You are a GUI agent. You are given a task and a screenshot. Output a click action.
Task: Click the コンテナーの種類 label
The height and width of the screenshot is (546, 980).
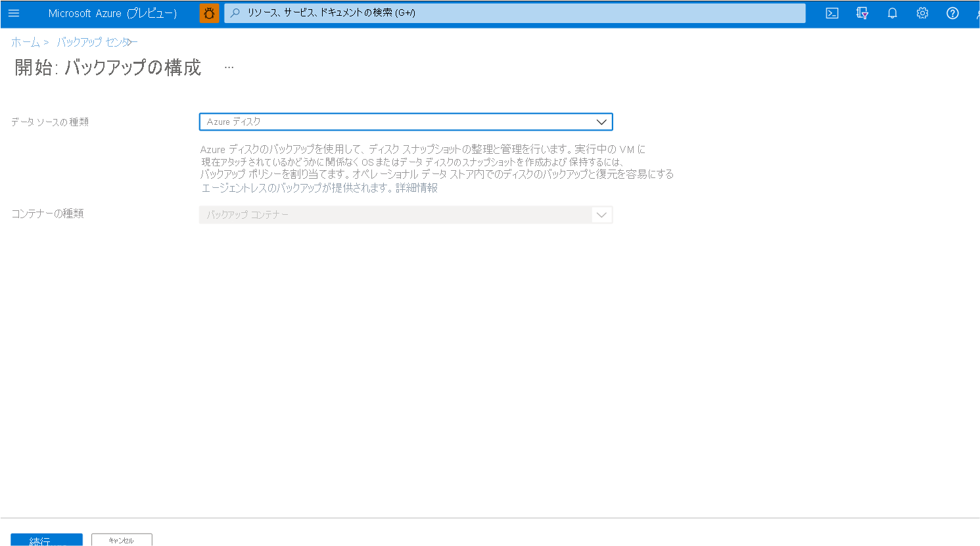[x=47, y=214]
